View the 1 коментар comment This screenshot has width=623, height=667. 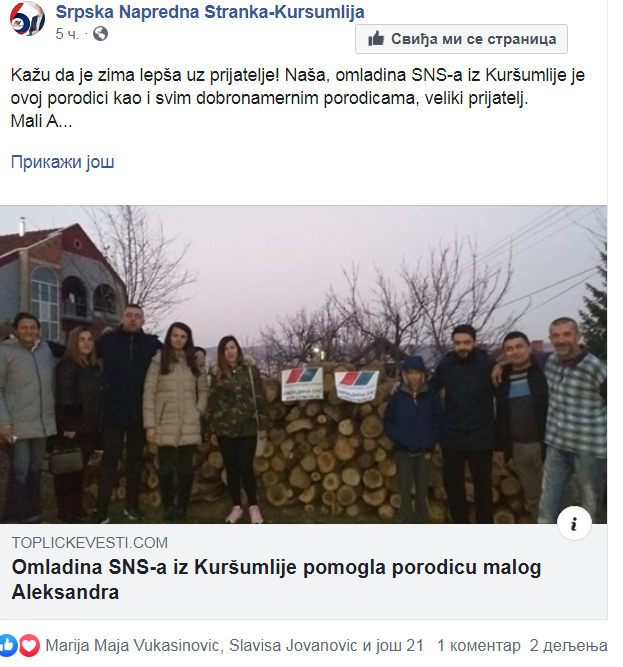[478, 646]
